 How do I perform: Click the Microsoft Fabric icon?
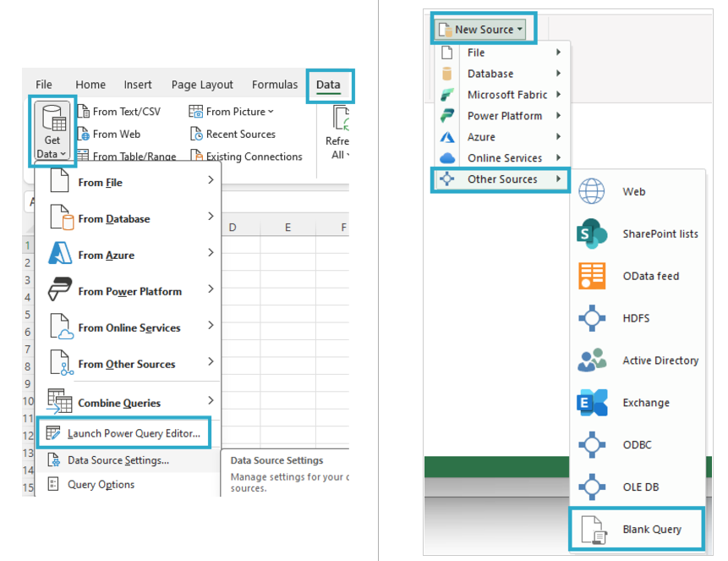coord(447,95)
